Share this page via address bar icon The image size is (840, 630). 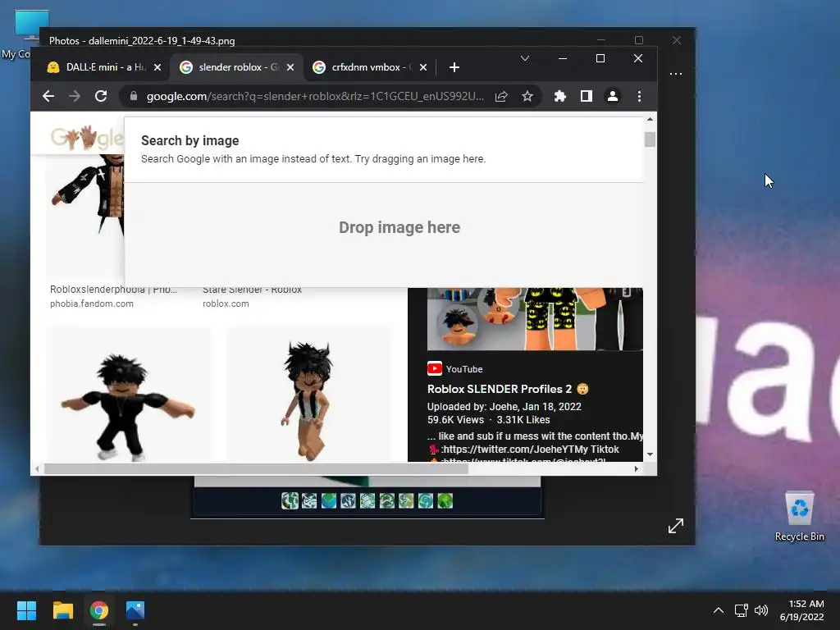click(x=501, y=97)
